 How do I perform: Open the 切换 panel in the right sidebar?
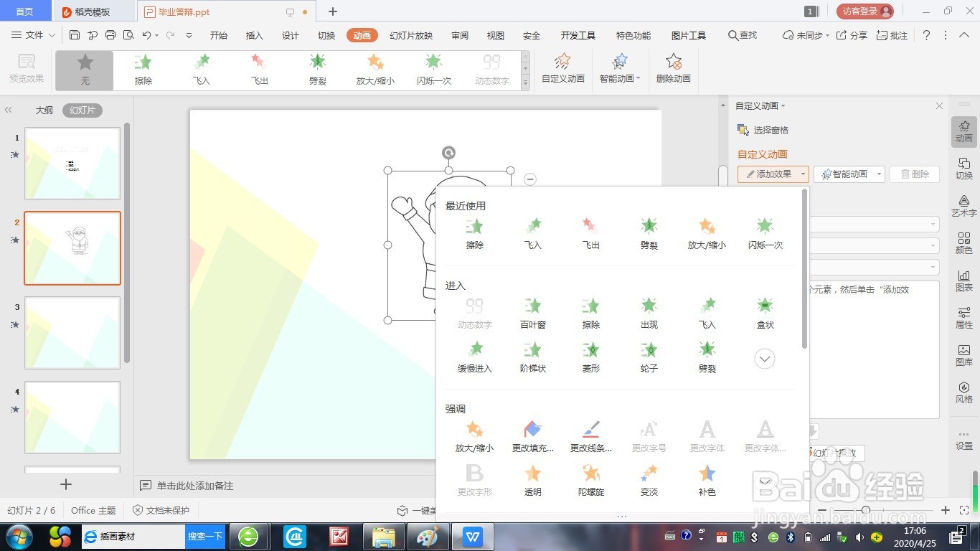(x=963, y=169)
